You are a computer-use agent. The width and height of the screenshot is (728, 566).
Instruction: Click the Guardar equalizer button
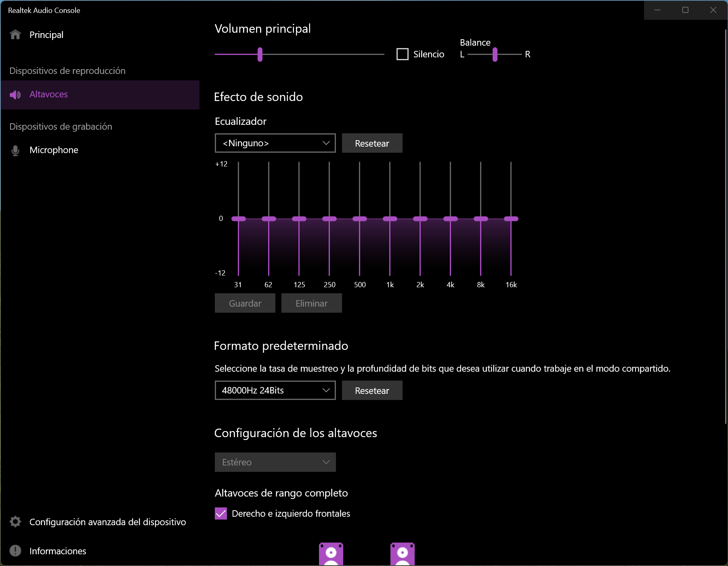(x=245, y=303)
